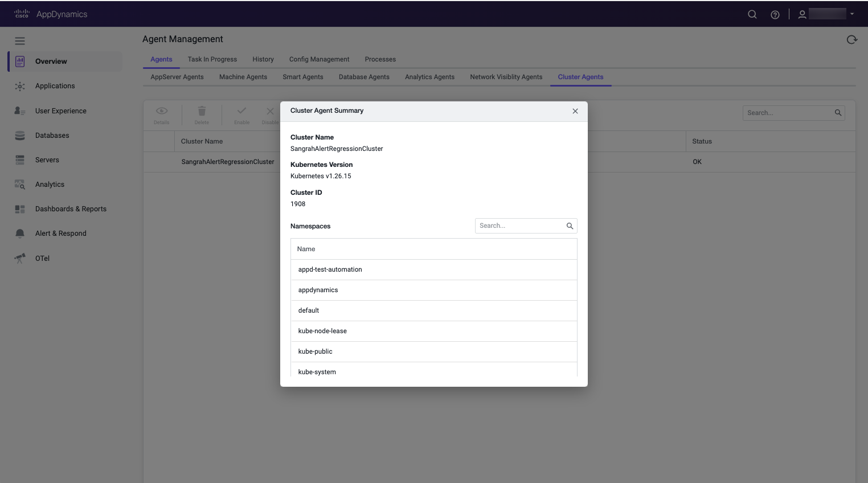
Task: Select the Machine Agents sub-tab
Action: [x=243, y=77]
